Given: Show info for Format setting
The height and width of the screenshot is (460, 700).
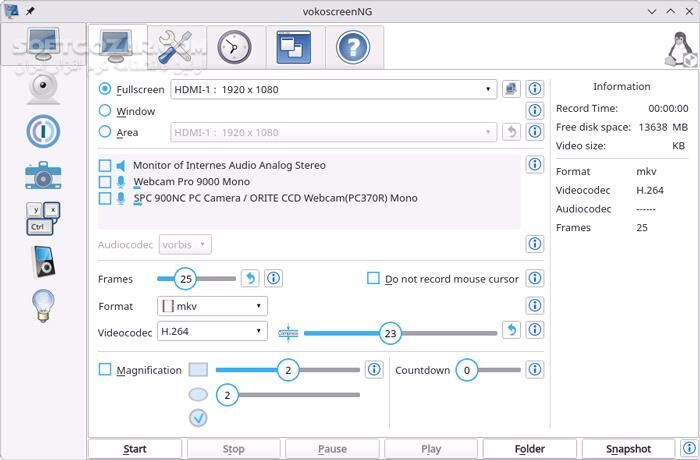Looking at the screenshot, I should (x=535, y=305).
